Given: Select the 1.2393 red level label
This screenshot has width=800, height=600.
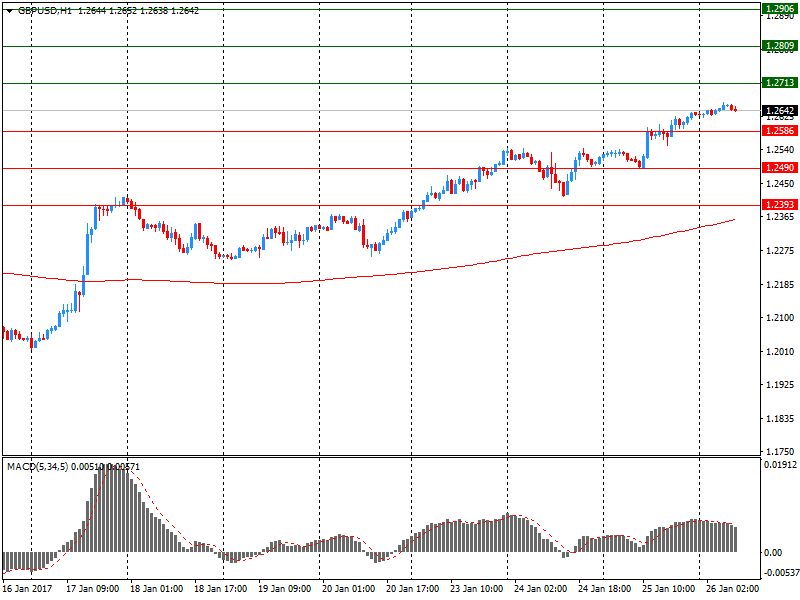Looking at the screenshot, I should [780, 205].
